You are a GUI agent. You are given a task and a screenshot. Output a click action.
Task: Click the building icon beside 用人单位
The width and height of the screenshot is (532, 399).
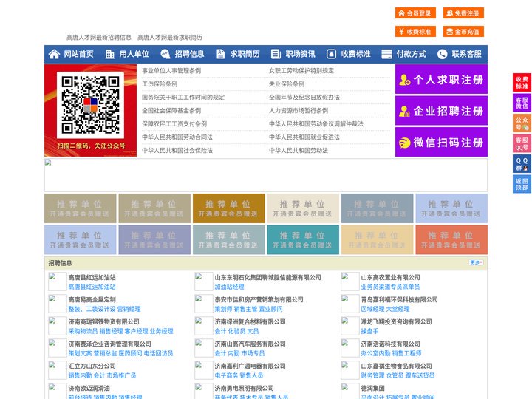point(109,54)
